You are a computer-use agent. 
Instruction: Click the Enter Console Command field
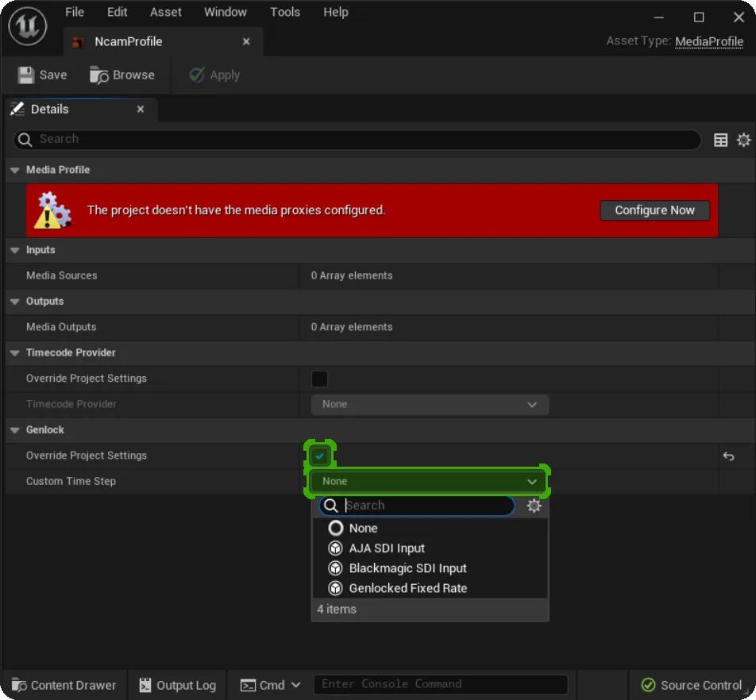(x=441, y=684)
